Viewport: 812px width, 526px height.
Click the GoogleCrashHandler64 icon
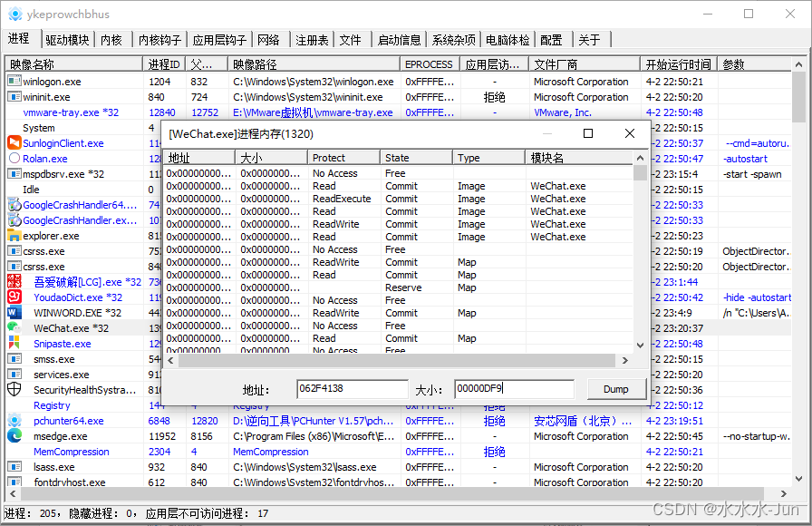coord(14,205)
